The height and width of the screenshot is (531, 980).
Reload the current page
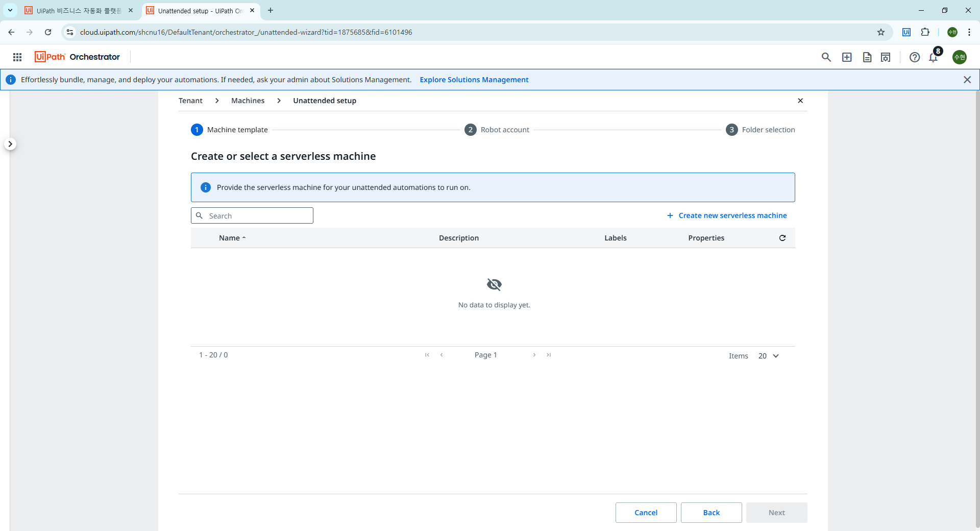click(x=48, y=32)
